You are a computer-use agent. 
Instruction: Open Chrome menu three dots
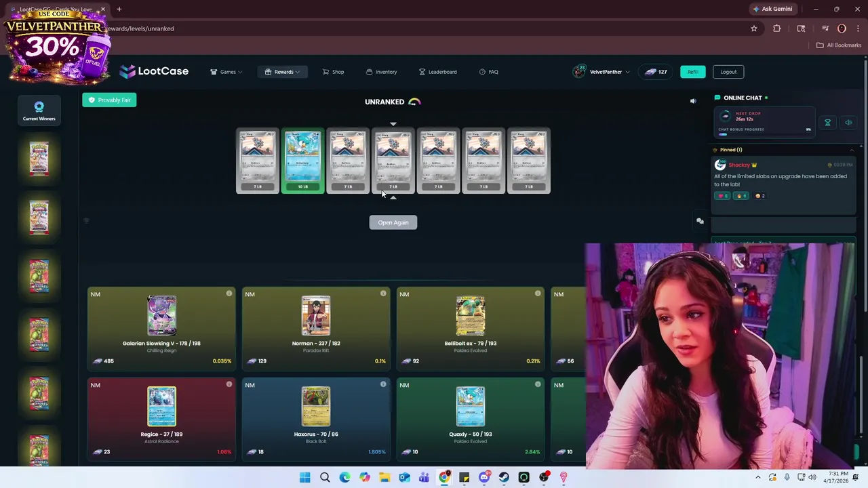858,28
